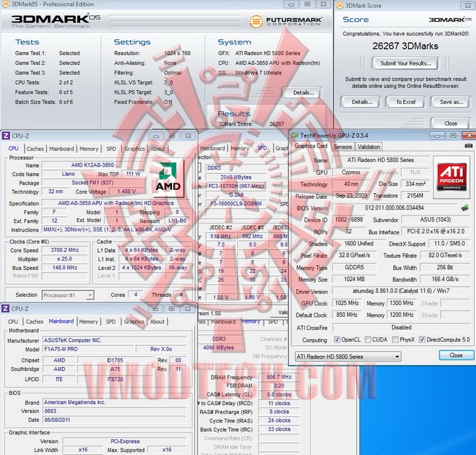Click the Subvendor ASUS (1043) field
Viewport: 476px width, 455px height.
pos(435,220)
